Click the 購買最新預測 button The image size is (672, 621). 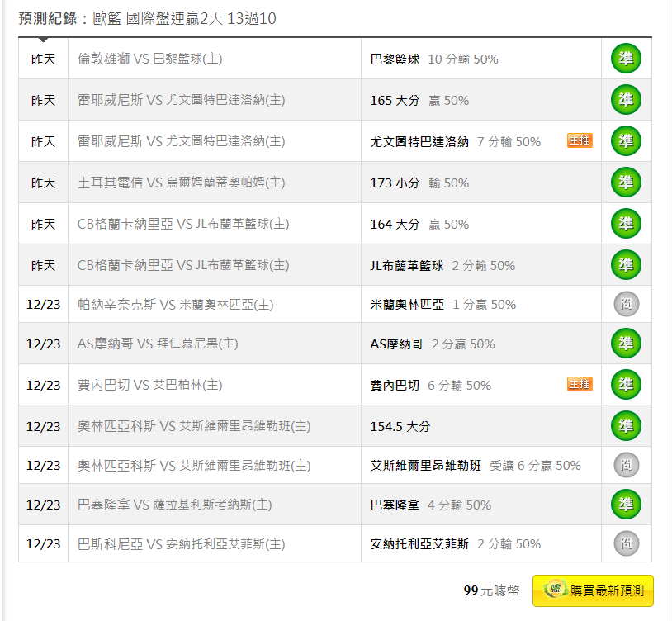593,590
